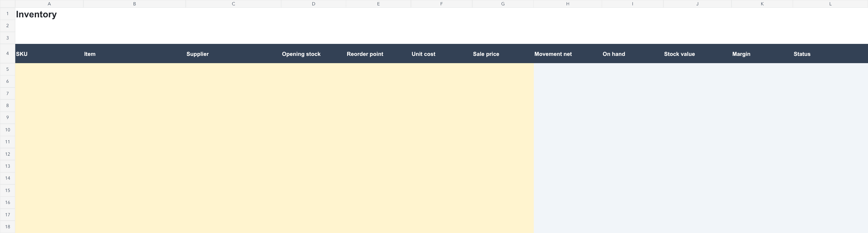The image size is (868, 233).
Task: Select row 12 header
Action: (x=7, y=154)
